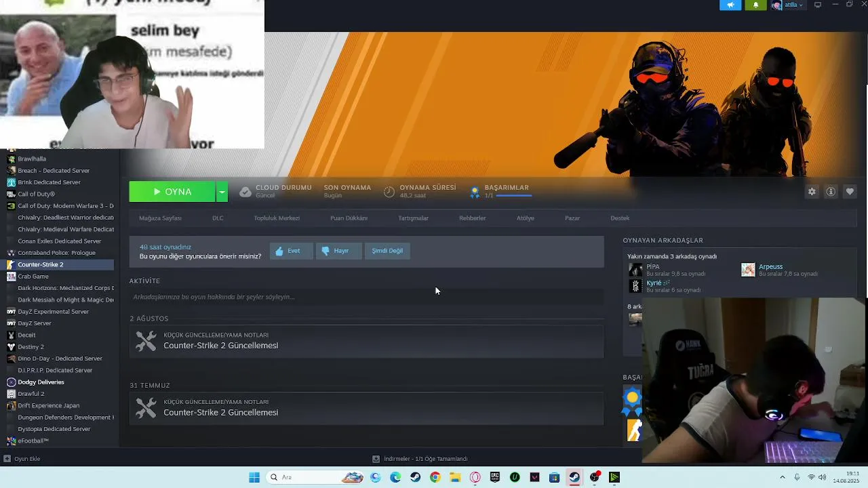The image size is (868, 488).
Task: Open the 31 Temmuz Counter-Strike 2 update
Action: click(366, 408)
